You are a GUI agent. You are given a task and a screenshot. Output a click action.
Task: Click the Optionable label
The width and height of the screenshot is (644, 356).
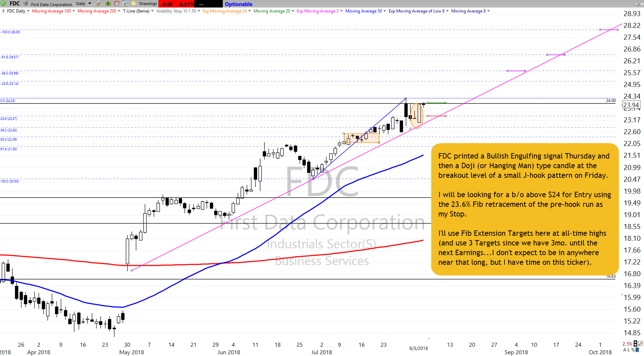point(239,4)
